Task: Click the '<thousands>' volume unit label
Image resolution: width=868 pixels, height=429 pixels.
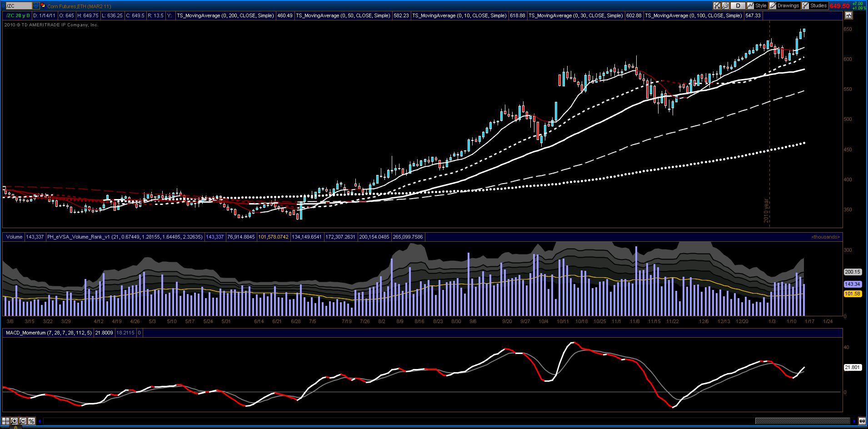Action: click(x=825, y=237)
